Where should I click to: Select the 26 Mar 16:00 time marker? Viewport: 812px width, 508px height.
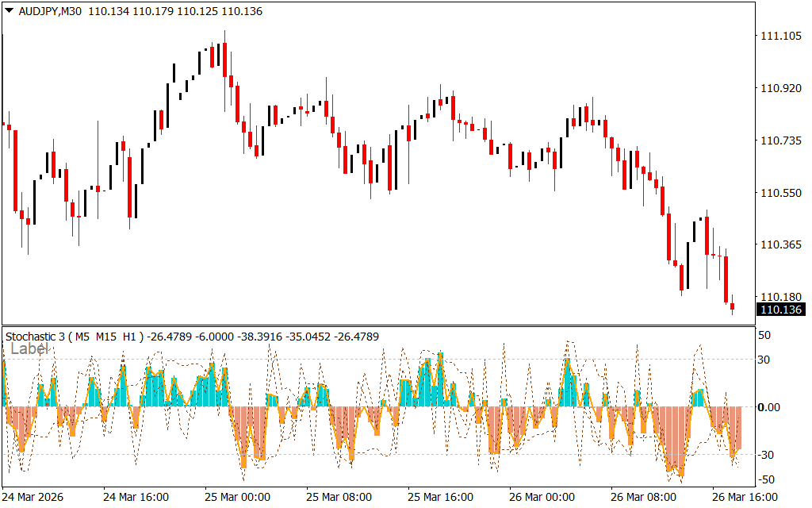[745, 497]
